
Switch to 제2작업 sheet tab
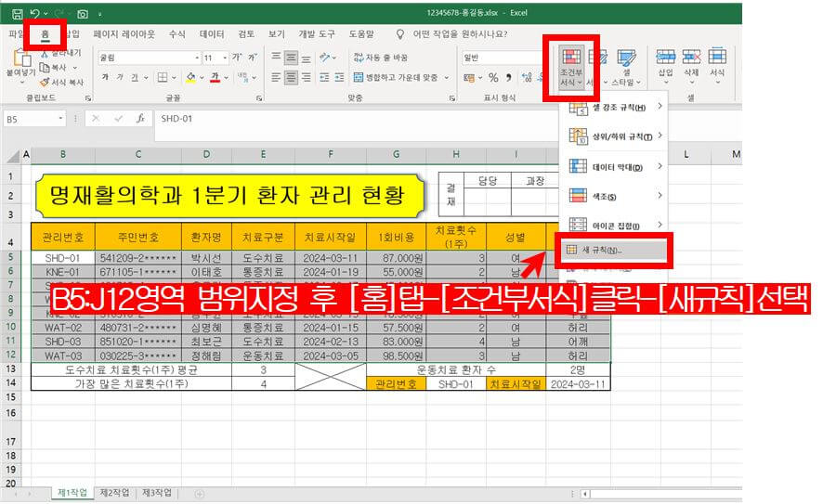pos(114,493)
